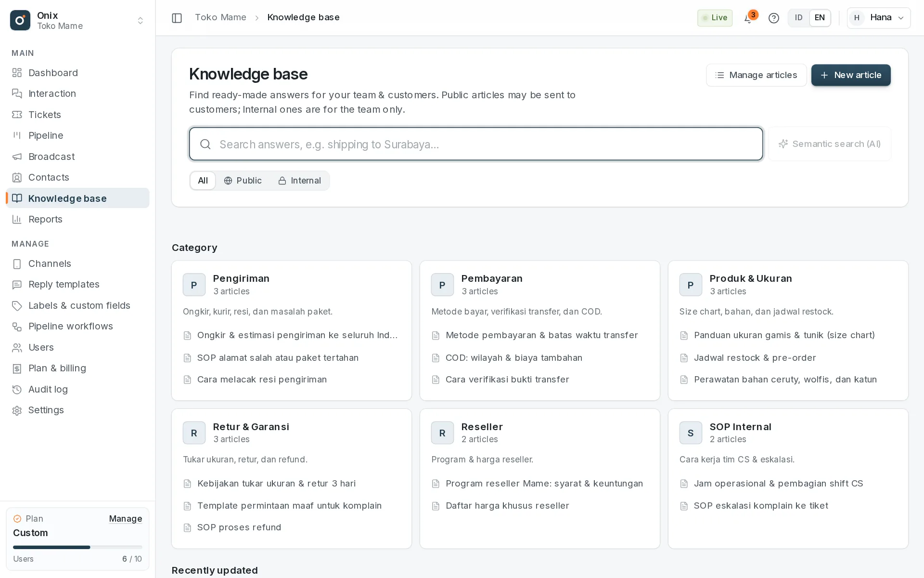924x578 pixels.
Task: Click Toko Mame breadcrumb link
Action: [x=220, y=17]
